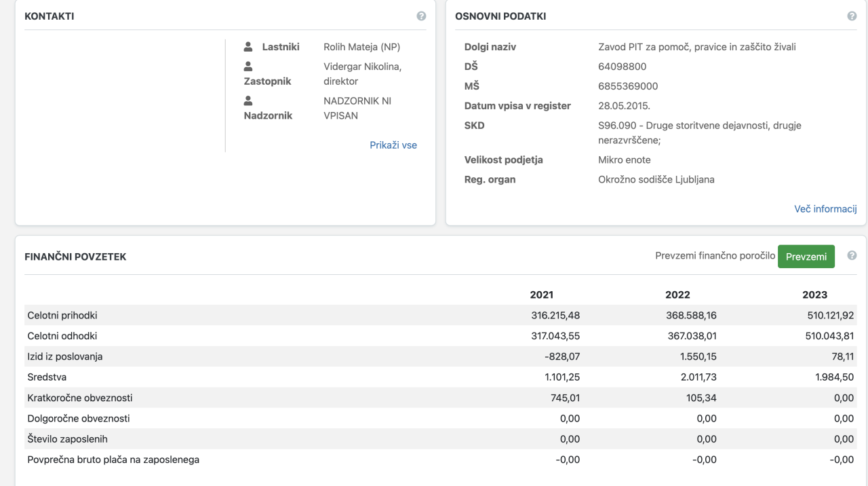The height and width of the screenshot is (486, 868).
Task: Click representative Vidergar Nikolina, direktor
Action: pos(362,74)
